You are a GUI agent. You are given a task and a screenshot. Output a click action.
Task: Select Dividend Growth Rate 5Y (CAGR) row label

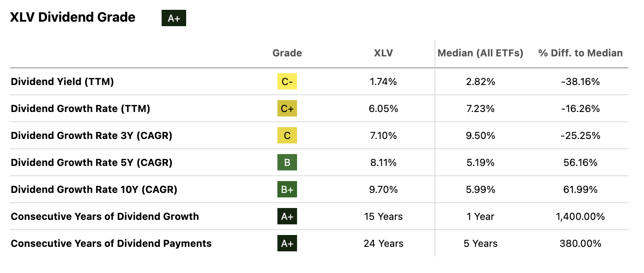(91, 162)
